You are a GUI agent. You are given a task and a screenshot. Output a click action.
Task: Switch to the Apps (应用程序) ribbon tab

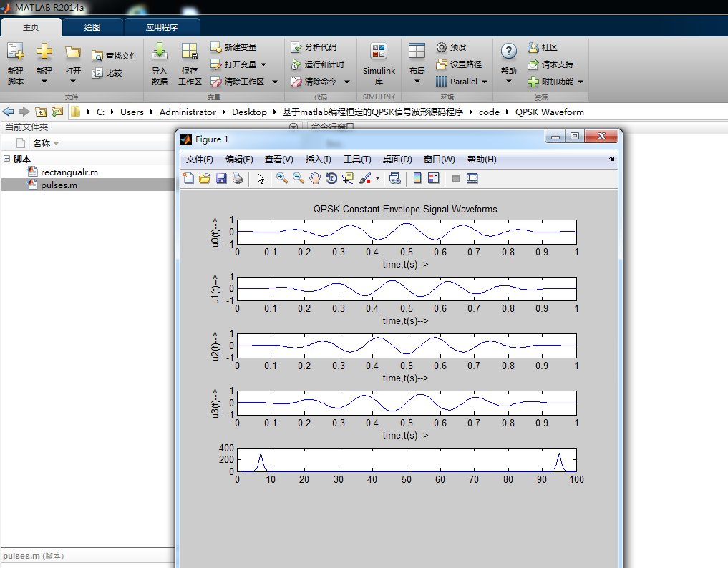[x=162, y=27]
